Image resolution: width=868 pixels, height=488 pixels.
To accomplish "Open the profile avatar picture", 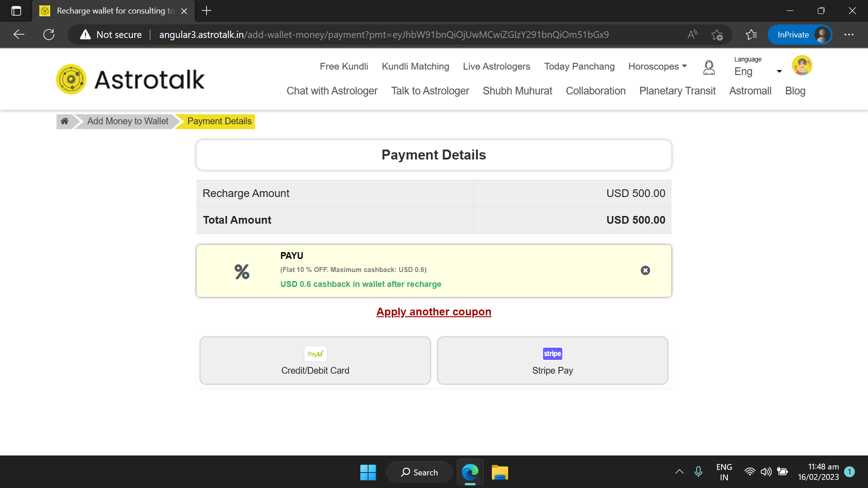I will pyautogui.click(x=802, y=66).
